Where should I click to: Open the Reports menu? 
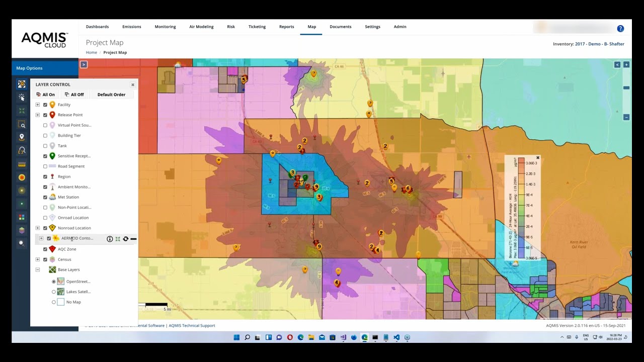coord(286,27)
